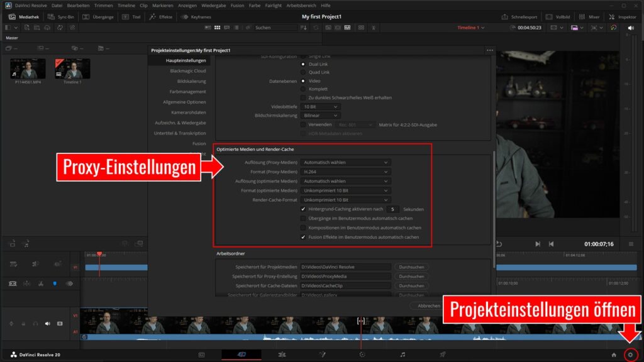Open the Render-Cache-Format dropdown
The width and height of the screenshot is (644, 362).
click(345, 200)
